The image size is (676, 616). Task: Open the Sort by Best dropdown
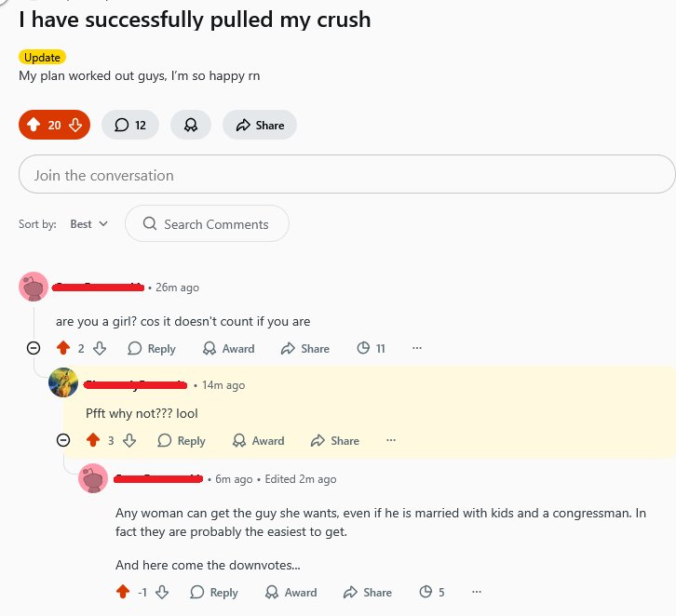tap(89, 224)
